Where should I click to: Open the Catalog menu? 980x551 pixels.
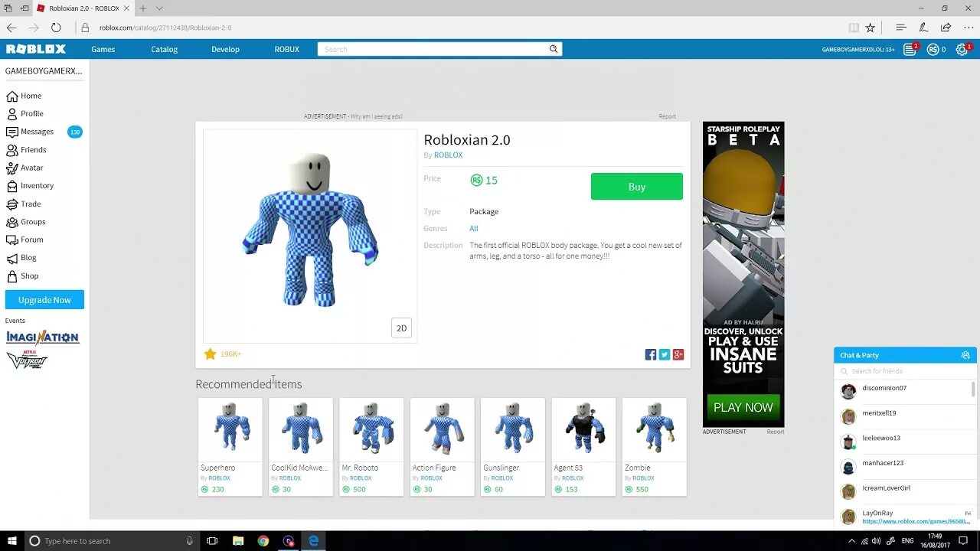click(164, 49)
